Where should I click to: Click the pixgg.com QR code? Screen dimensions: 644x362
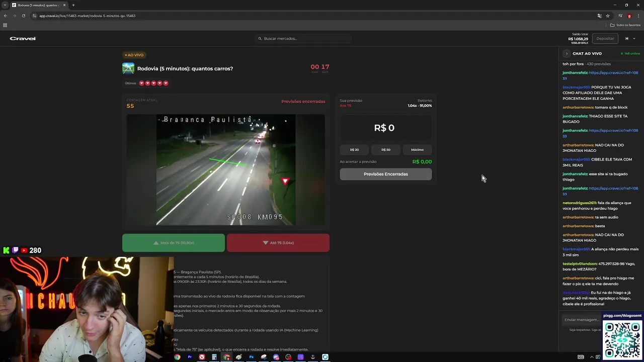622,340
